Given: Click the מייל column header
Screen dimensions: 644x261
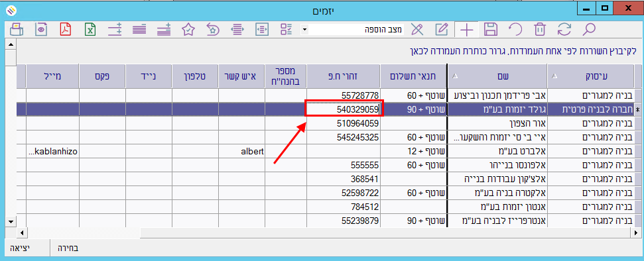Looking at the screenshot, I should pyautogui.click(x=52, y=76).
